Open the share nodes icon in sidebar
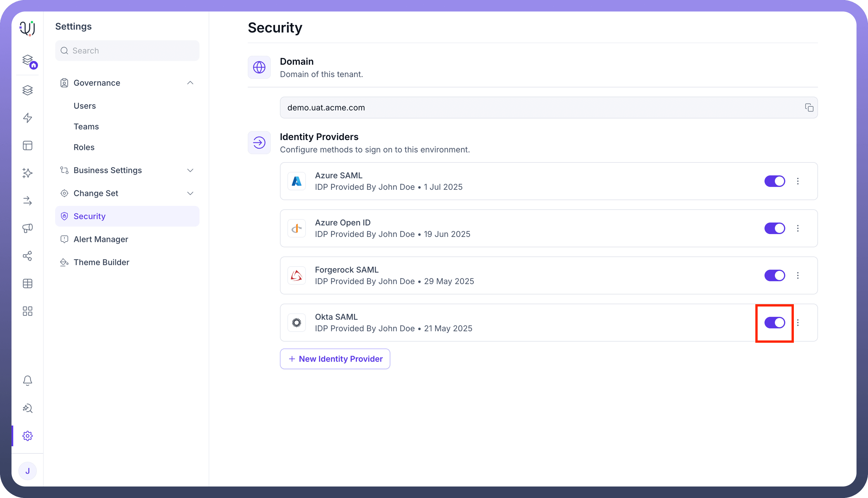 pos(27,256)
